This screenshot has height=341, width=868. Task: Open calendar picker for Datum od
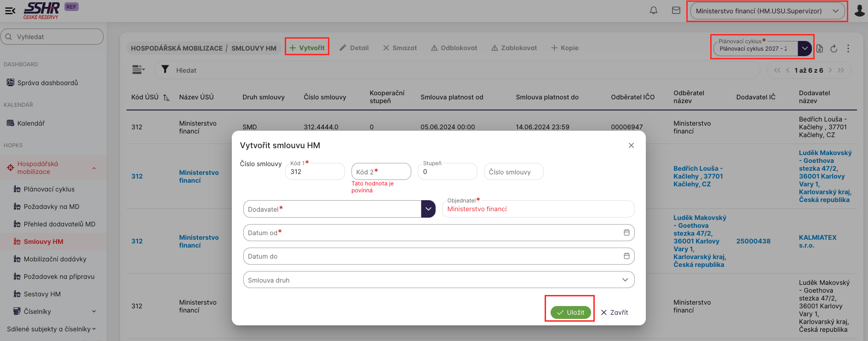[x=626, y=233]
